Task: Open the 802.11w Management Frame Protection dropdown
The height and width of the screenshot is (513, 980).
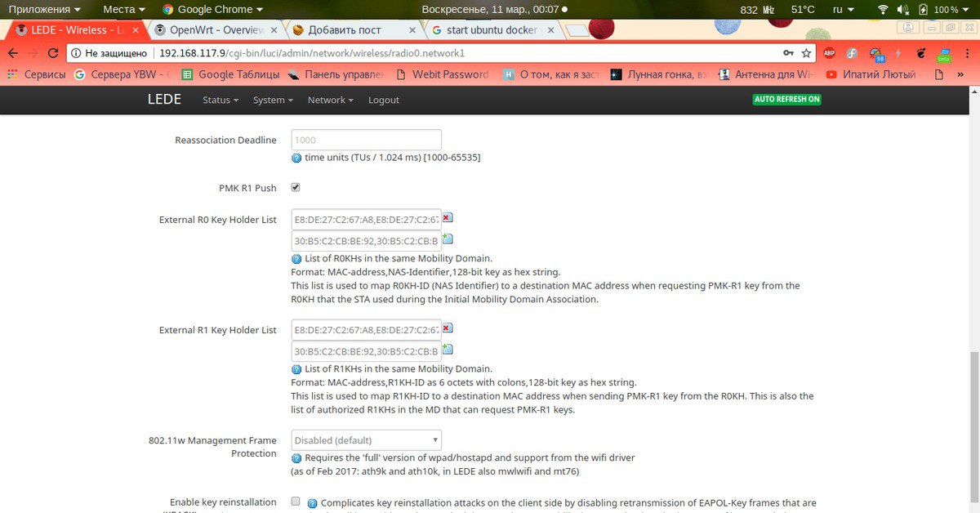Action: [x=366, y=440]
